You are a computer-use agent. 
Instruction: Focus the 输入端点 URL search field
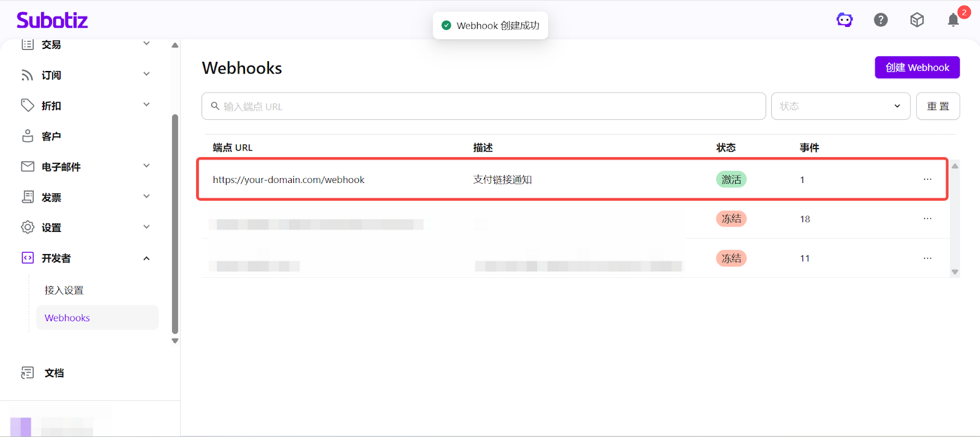[x=484, y=106]
